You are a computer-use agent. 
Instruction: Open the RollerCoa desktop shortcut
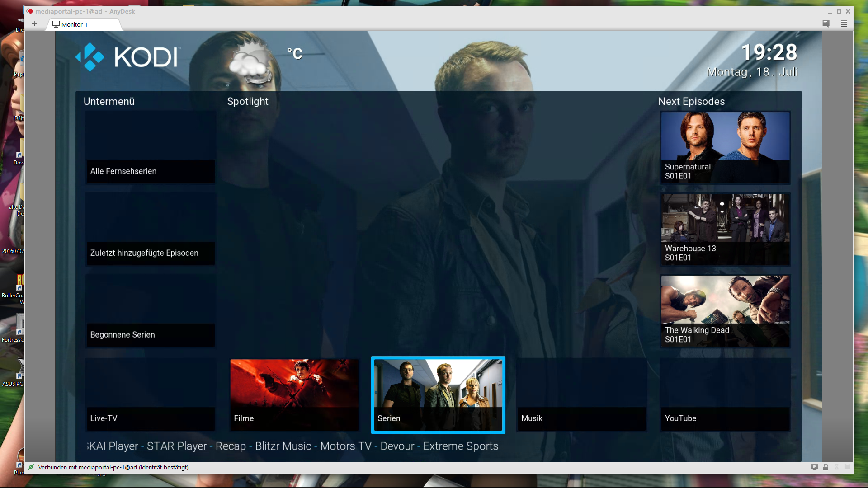(x=13, y=289)
